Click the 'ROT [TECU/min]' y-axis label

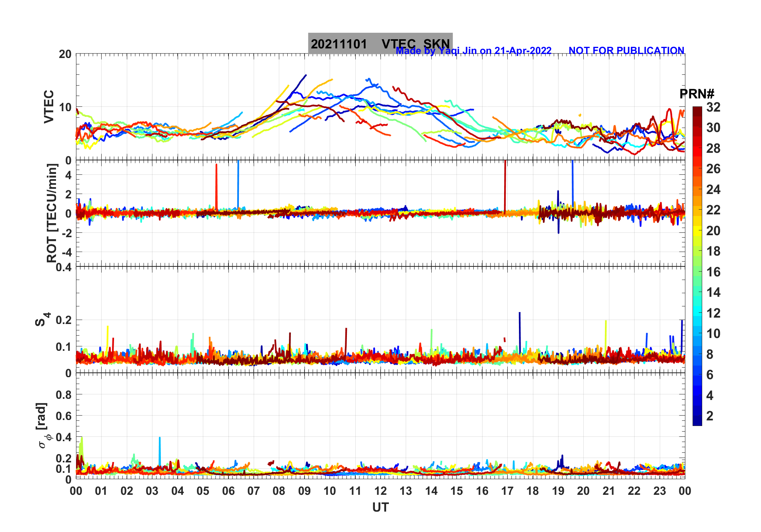point(52,213)
